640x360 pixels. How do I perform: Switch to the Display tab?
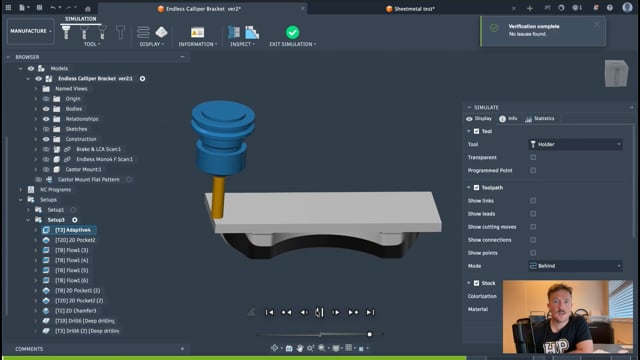pyautogui.click(x=479, y=119)
